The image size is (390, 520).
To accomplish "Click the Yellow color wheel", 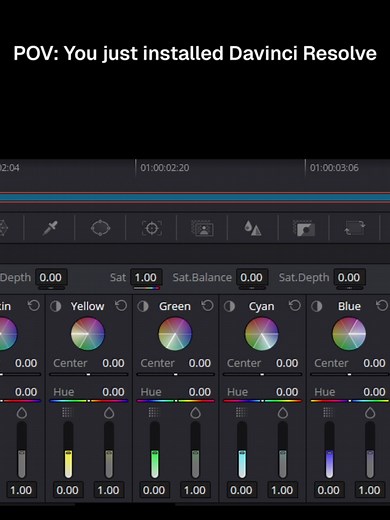I will pos(88,334).
